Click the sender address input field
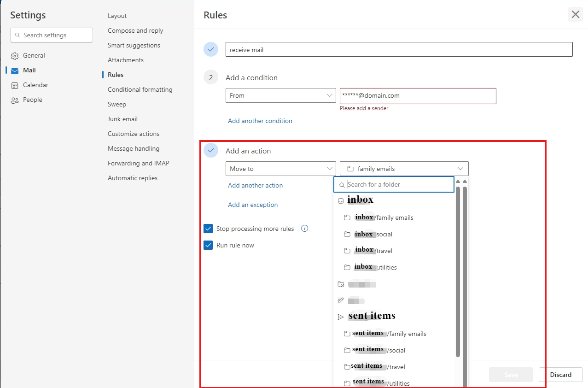Image resolution: width=588 pixels, height=388 pixels. coord(418,96)
